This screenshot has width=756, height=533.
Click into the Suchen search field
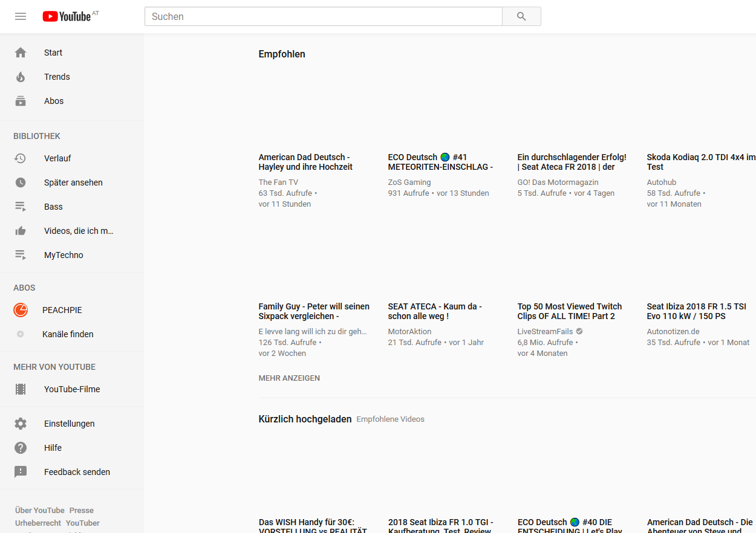click(323, 16)
